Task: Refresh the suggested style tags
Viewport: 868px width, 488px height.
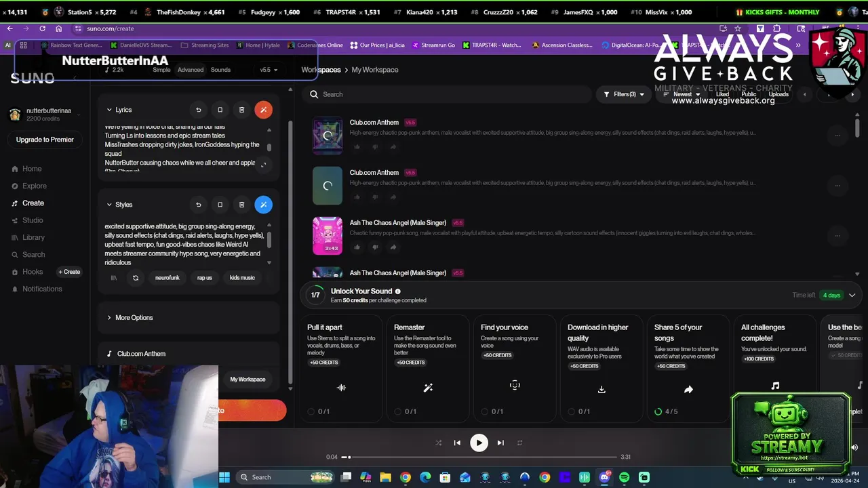Action: [x=136, y=278]
